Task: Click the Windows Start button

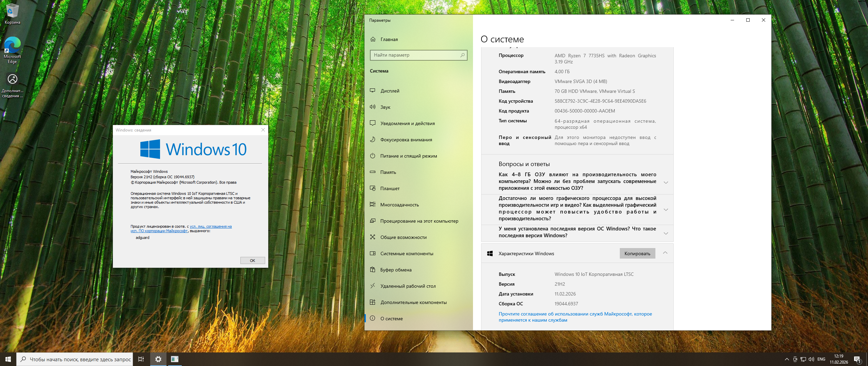Action: click(8, 359)
